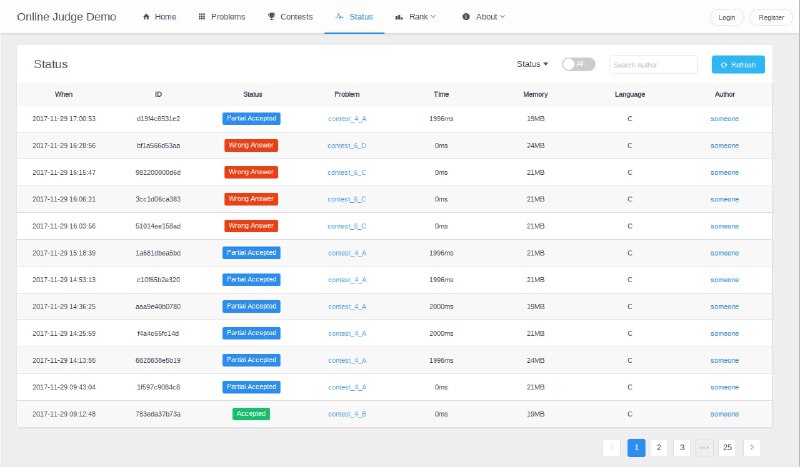Go to page 25

click(x=728, y=448)
